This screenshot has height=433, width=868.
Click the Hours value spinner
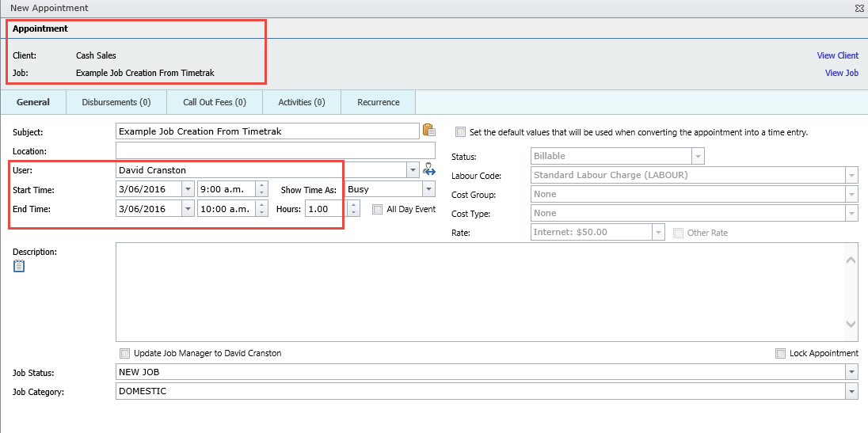click(x=354, y=208)
